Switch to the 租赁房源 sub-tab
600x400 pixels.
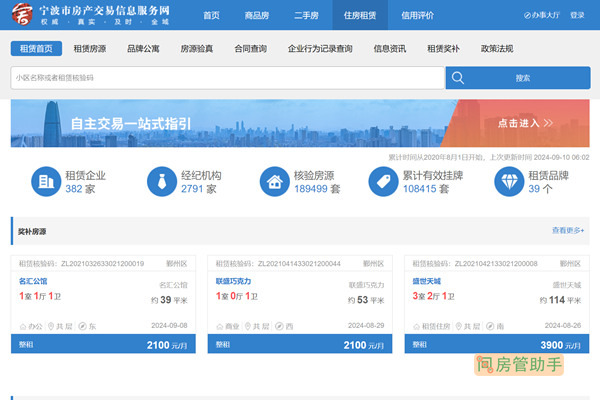click(90, 49)
